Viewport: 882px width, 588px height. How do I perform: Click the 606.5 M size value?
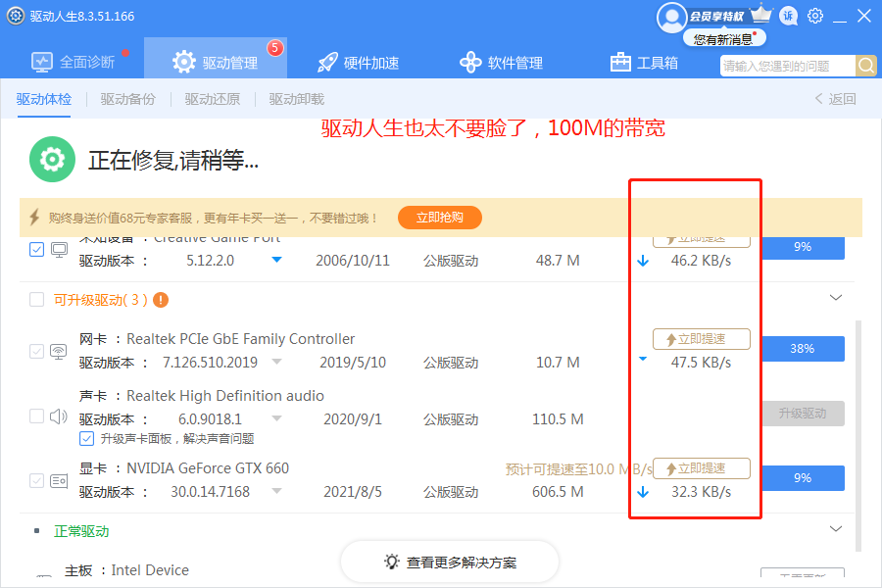(x=558, y=492)
